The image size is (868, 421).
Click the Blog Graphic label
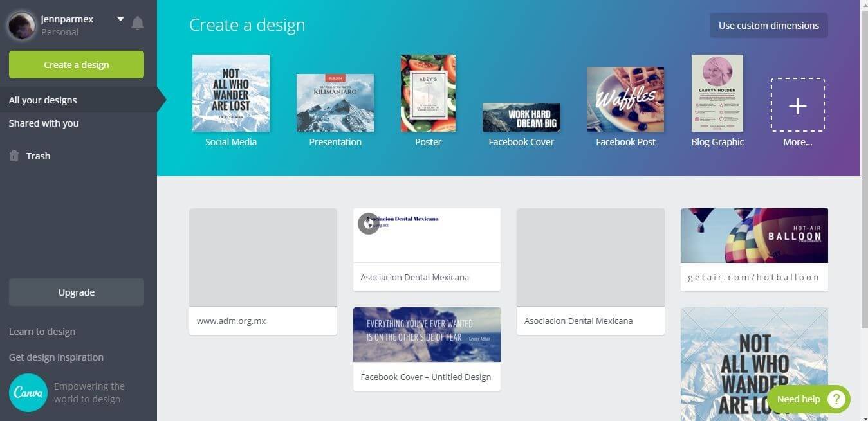pos(717,142)
